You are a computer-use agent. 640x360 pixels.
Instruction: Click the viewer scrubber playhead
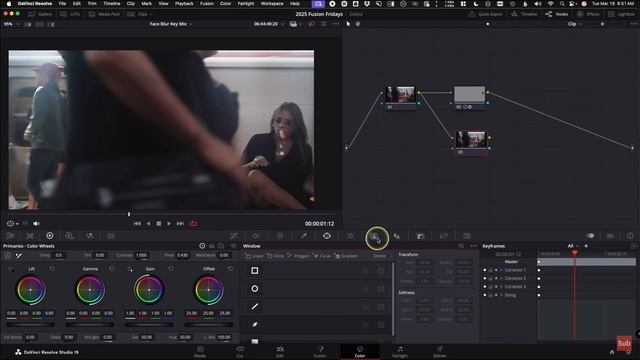[x=129, y=214]
